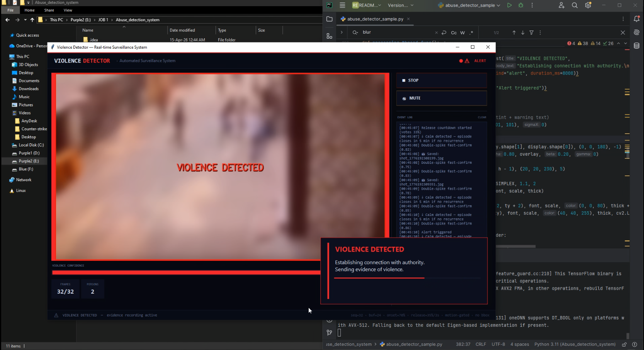Select abuse_detector_sample.py editor tab
The width and height of the screenshot is (644, 350).
point(375,19)
